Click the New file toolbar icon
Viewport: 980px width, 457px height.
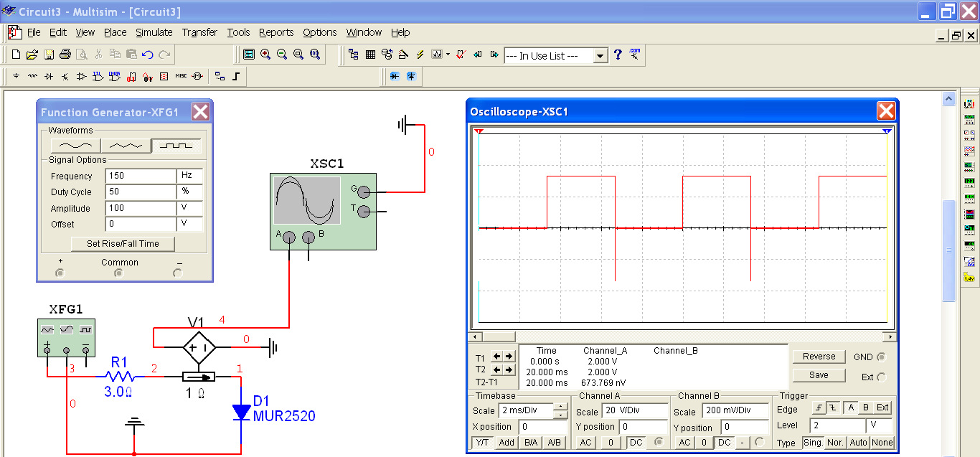click(16, 55)
